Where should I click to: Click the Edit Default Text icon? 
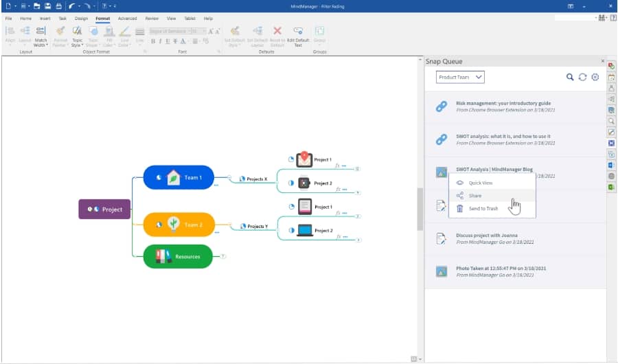[x=298, y=31]
